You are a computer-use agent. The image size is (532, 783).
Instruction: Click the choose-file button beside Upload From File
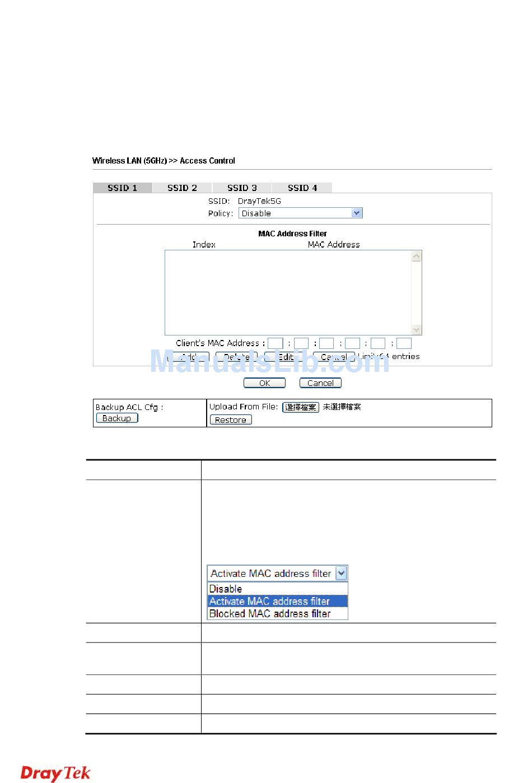(x=301, y=407)
